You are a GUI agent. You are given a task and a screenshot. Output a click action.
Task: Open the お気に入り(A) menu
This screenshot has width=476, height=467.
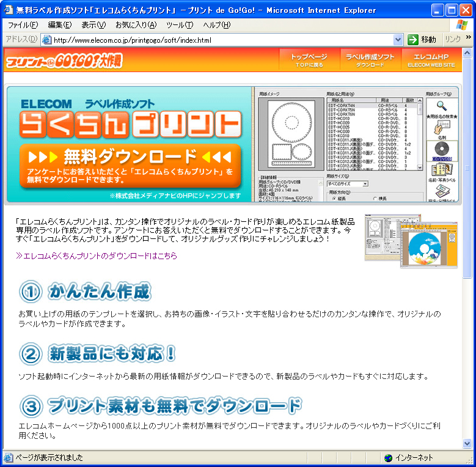pyautogui.click(x=136, y=25)
